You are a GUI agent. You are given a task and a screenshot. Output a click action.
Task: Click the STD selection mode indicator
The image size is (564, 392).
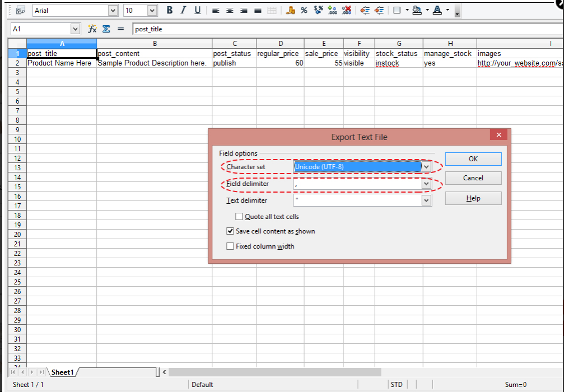(397, 385)
